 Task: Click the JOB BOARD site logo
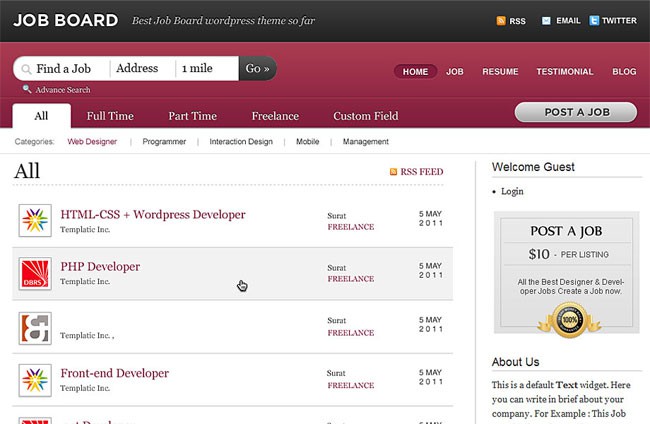click(65, 20)
